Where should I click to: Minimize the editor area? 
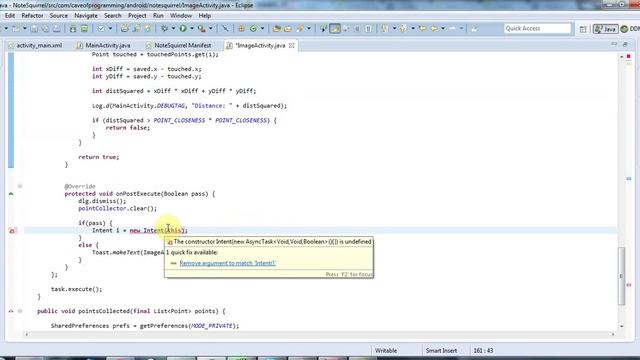coord(614,44)
